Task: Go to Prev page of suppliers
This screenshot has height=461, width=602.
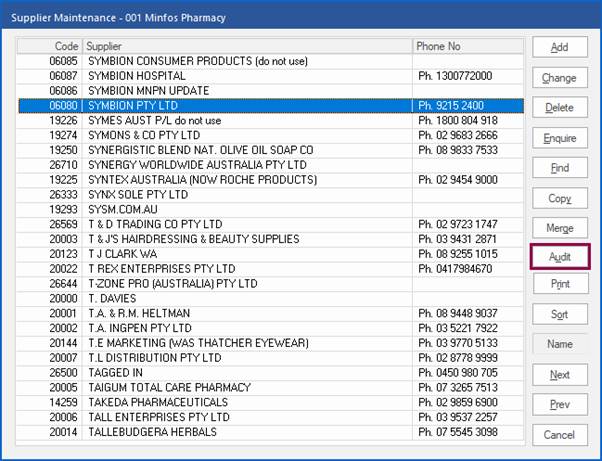Action: point(560,404)
